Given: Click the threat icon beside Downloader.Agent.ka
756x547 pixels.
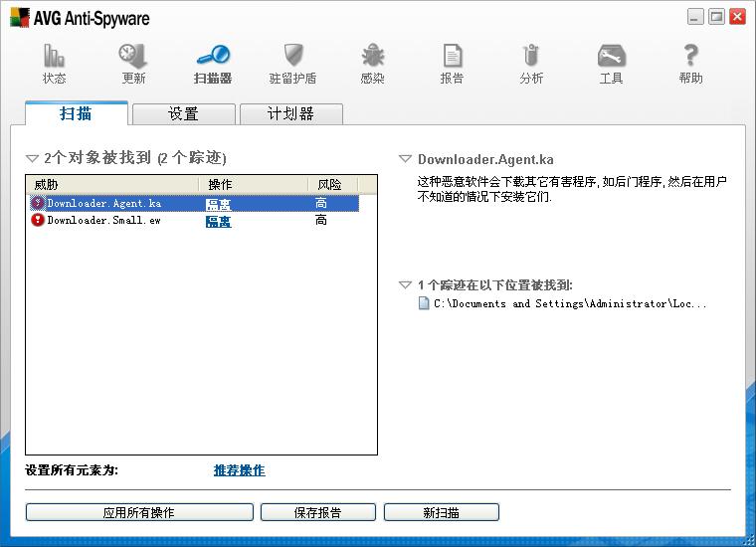Looking at the screenshot, I should tap(37, 203).
